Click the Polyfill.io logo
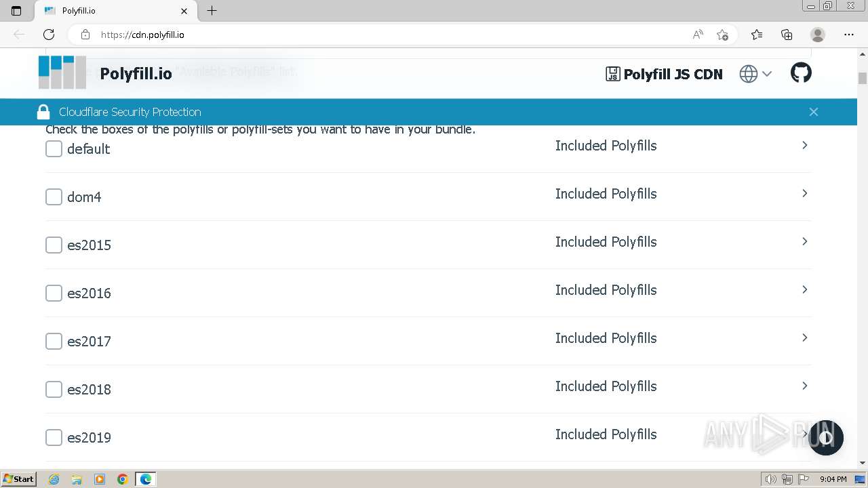Image resolution: width=868 pixels, height=488 pixels. (x=62, y=73)
